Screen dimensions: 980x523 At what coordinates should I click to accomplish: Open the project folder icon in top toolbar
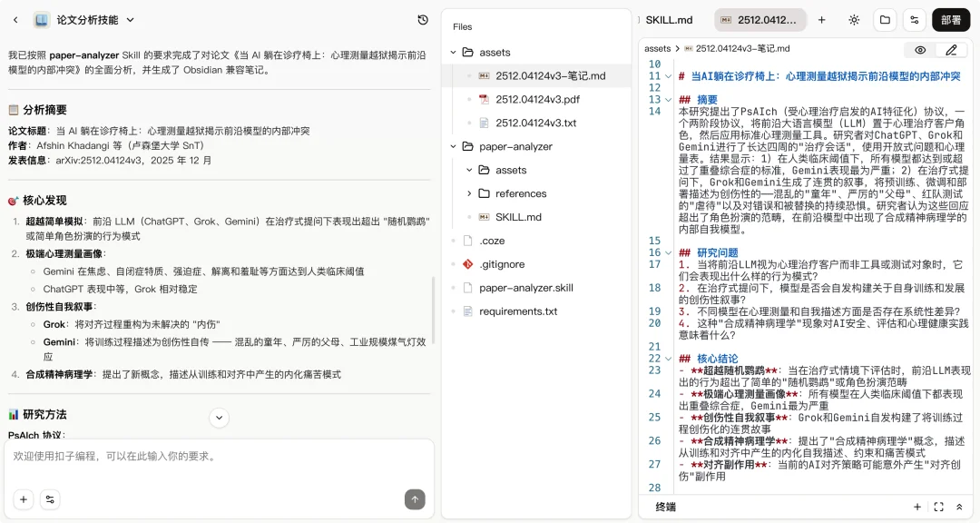[886, 19]
